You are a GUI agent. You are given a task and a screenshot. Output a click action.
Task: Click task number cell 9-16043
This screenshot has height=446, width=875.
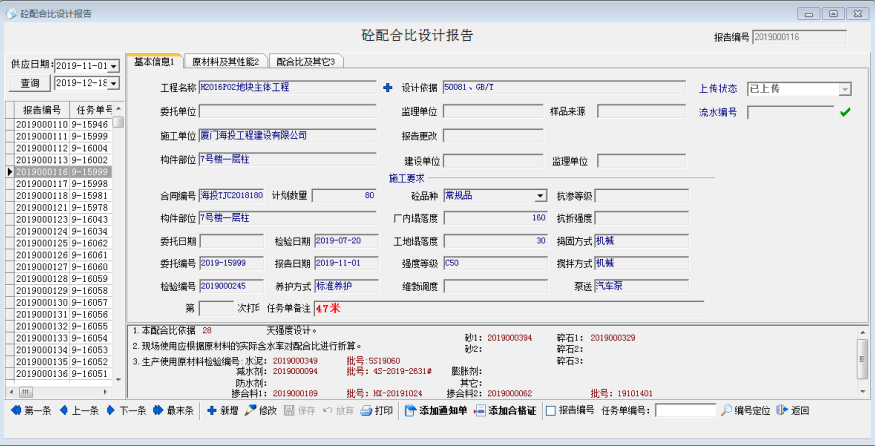91,219
